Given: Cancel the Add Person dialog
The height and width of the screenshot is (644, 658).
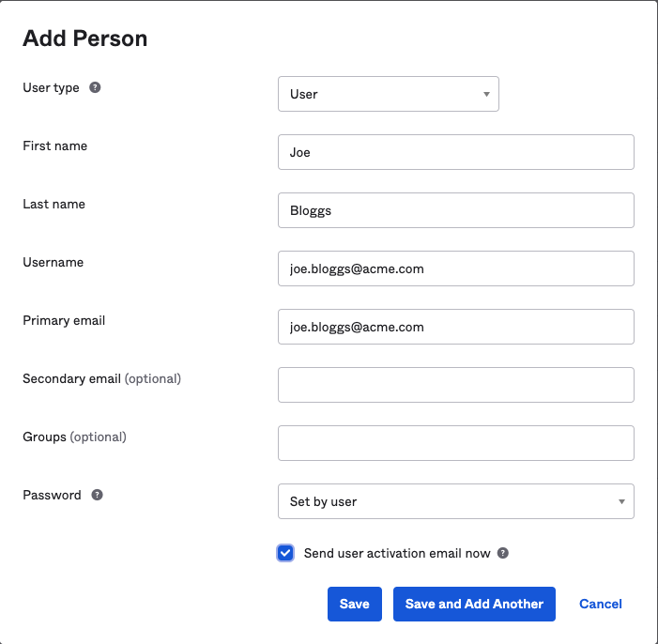Looking at the screenshot, I should (601, 605).
